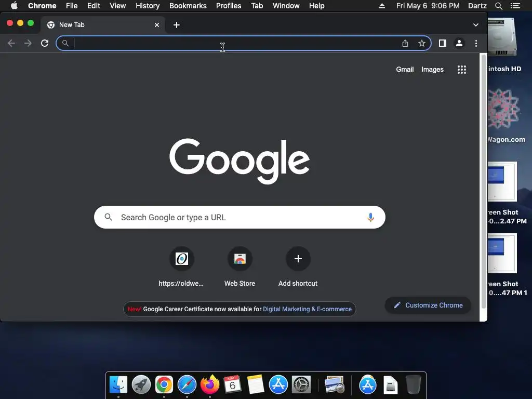Click the eject icon in menu bar
The image size is (532, 399).
click(382, 6)
